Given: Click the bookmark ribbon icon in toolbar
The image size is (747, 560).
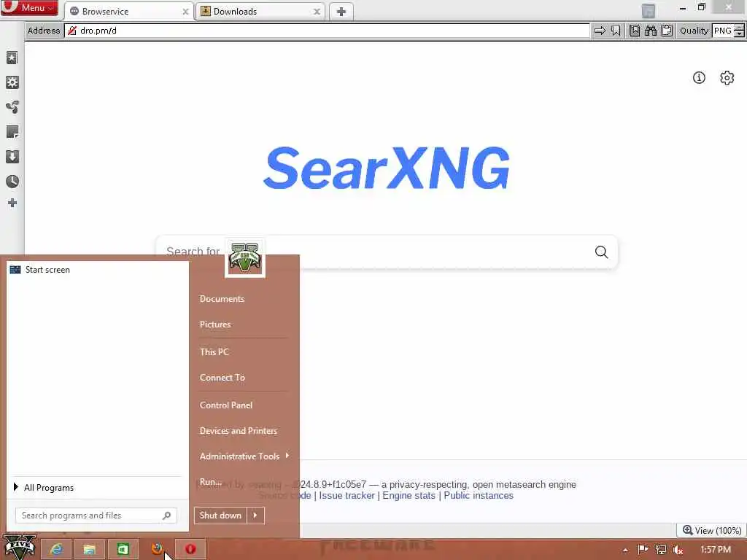Looking at the screenshot, I should tap(616, 31).
